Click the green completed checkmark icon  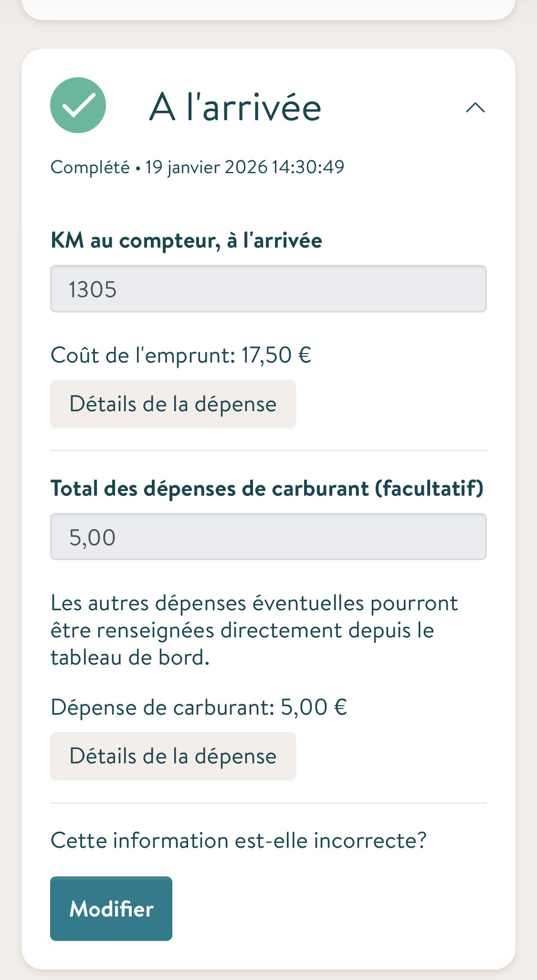point(78,105)
